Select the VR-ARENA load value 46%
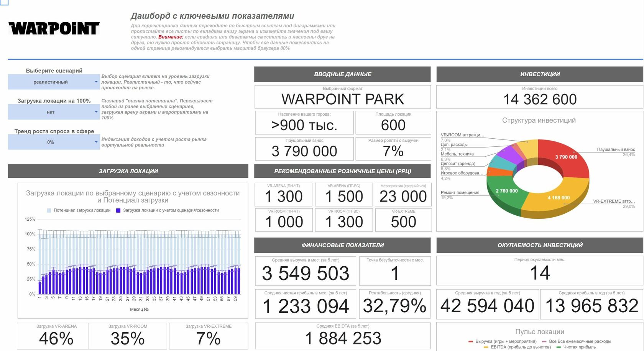This screenshot has width=644, height=351. click(x=56, y=339)
